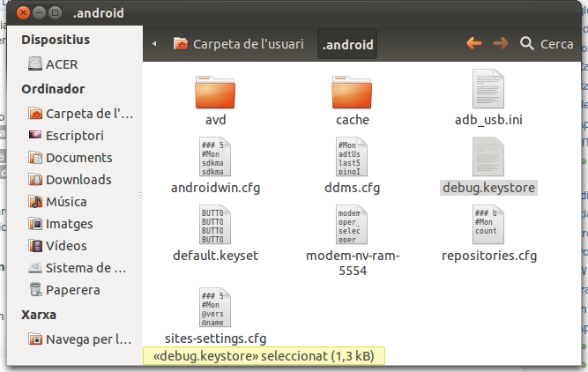Click the Cerca search button
588x372 pixels.
[x=547, y=43]
